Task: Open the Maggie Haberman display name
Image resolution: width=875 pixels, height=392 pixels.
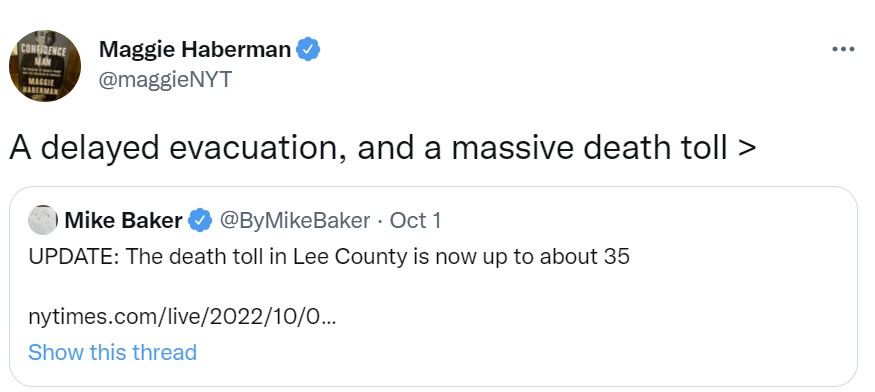Action: [195, 50]
